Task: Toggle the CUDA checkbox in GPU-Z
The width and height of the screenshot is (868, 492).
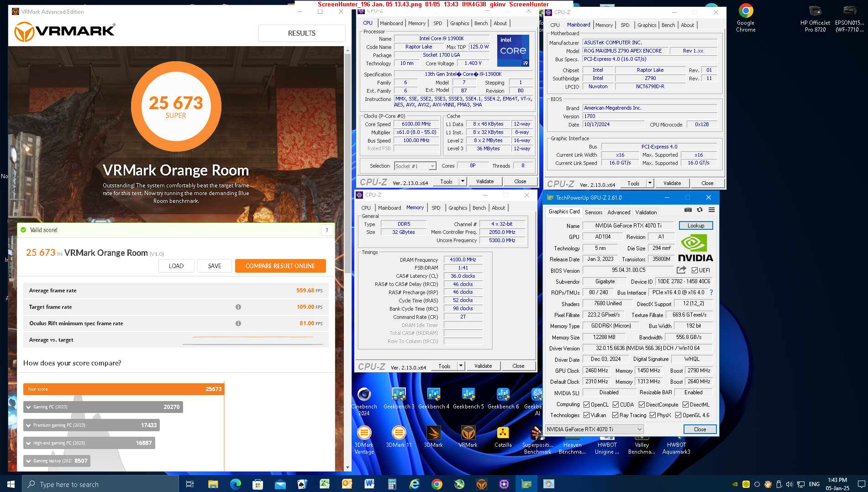Action: click(x=615, y=404)
